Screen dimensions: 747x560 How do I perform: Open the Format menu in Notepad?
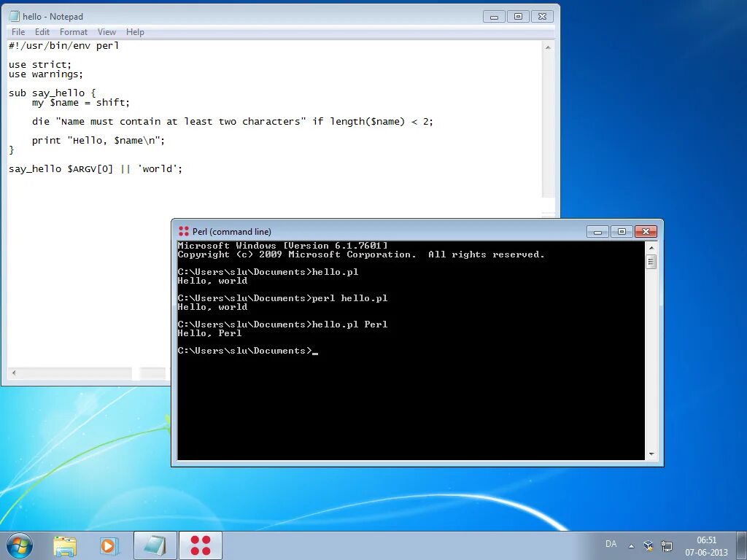coord(74,32)
